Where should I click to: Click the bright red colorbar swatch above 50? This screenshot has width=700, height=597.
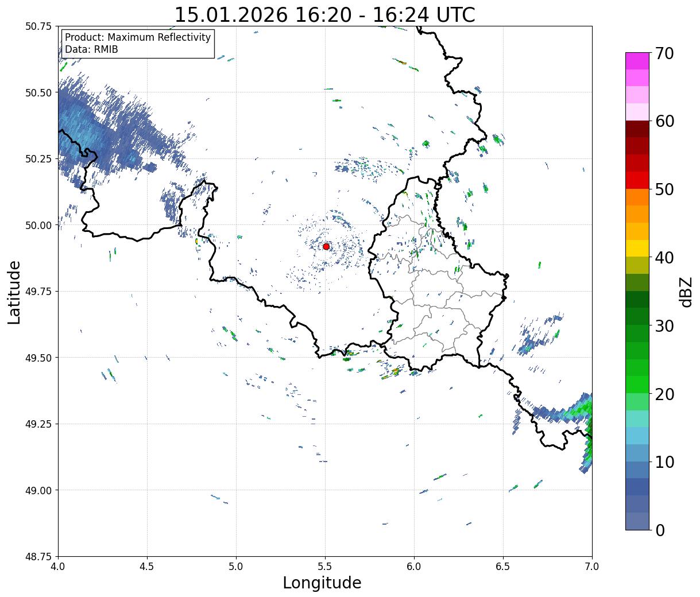(637, 180)
